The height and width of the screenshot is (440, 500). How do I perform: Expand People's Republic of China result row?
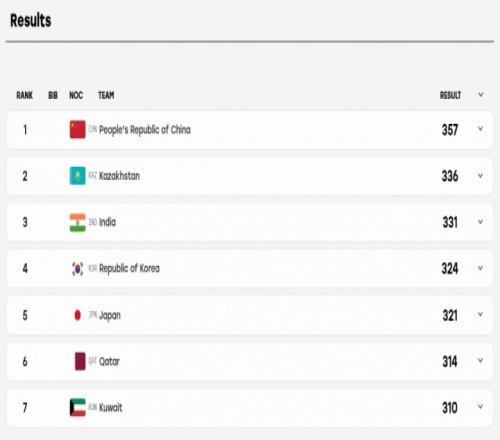point(480,129)
